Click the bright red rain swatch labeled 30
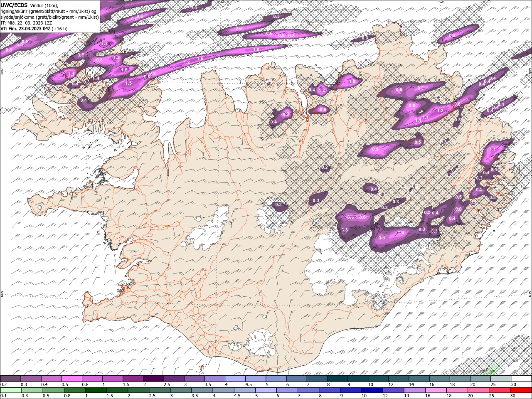The image size is (532, 399). pos(521,390)
